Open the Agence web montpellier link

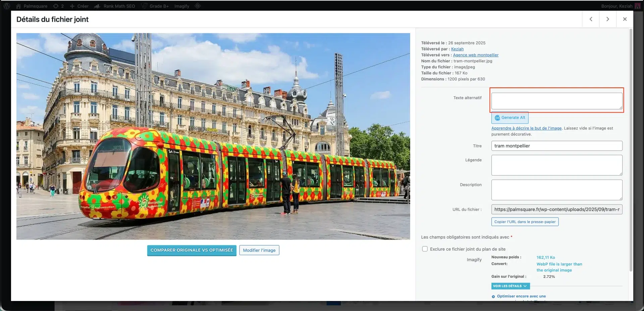[x=476, y=55]
